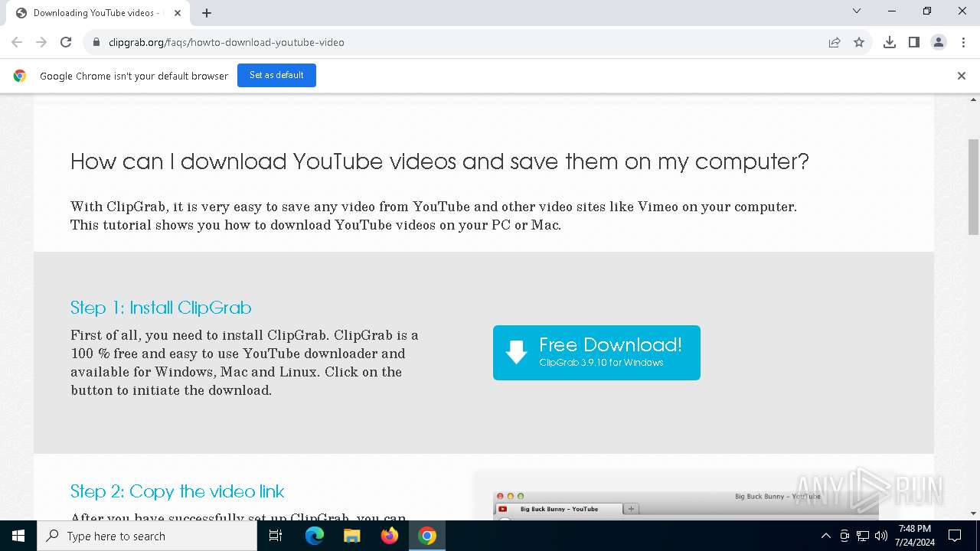Expand the tab search chevron
This screenshot has height=551, width=980.
(857, 11)
